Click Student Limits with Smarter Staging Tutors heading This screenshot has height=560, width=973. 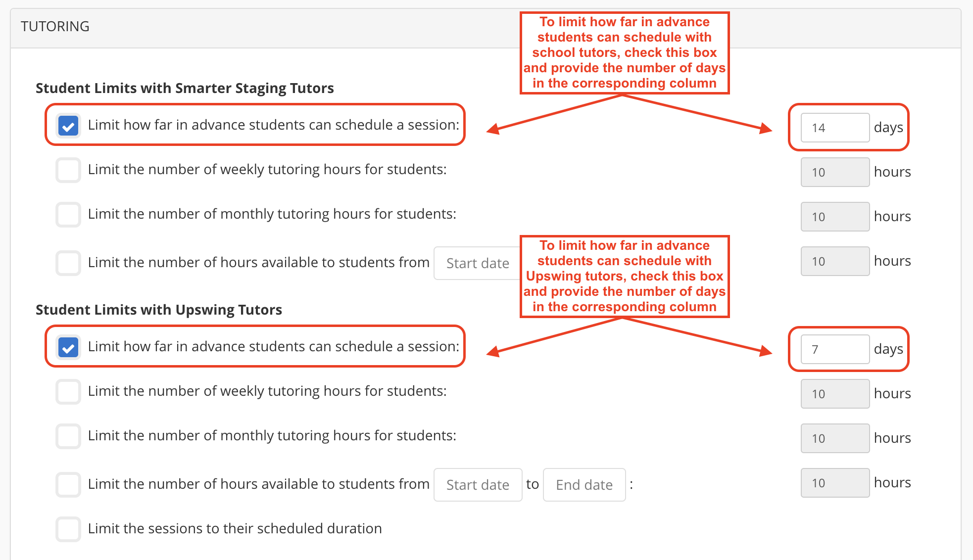(x=185, y=88)
